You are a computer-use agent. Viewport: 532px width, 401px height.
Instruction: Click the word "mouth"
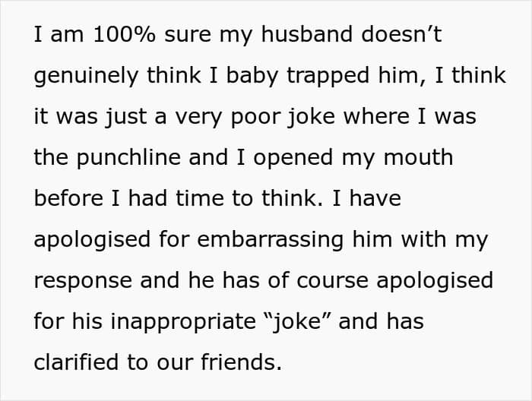418,158
